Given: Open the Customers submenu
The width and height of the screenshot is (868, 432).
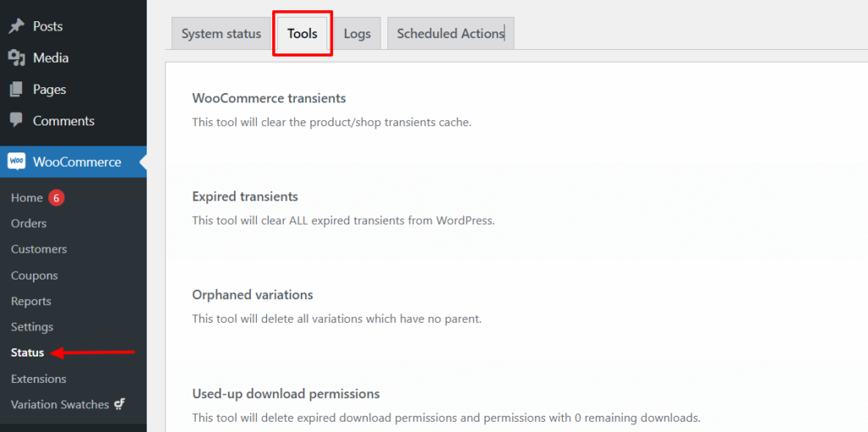Looking at the screenshot, I should pyautogui.click(x=39, y=250).
